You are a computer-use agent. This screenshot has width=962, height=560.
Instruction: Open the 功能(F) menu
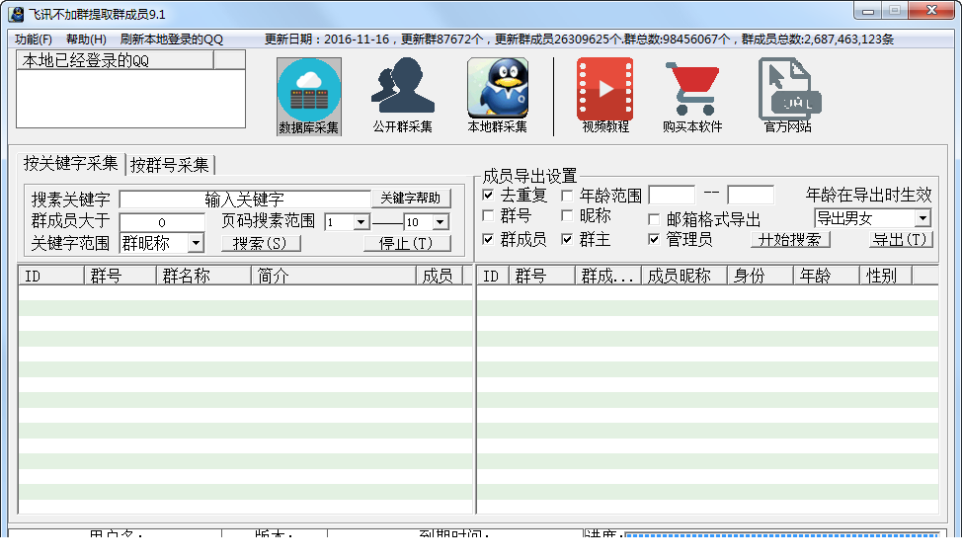[34, 40]
